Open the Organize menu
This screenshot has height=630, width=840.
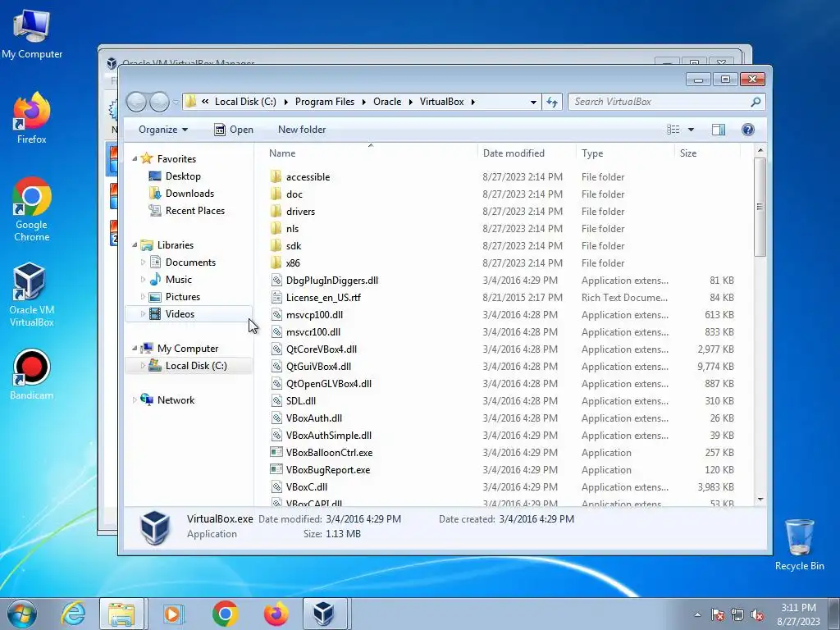coord(163,130)
